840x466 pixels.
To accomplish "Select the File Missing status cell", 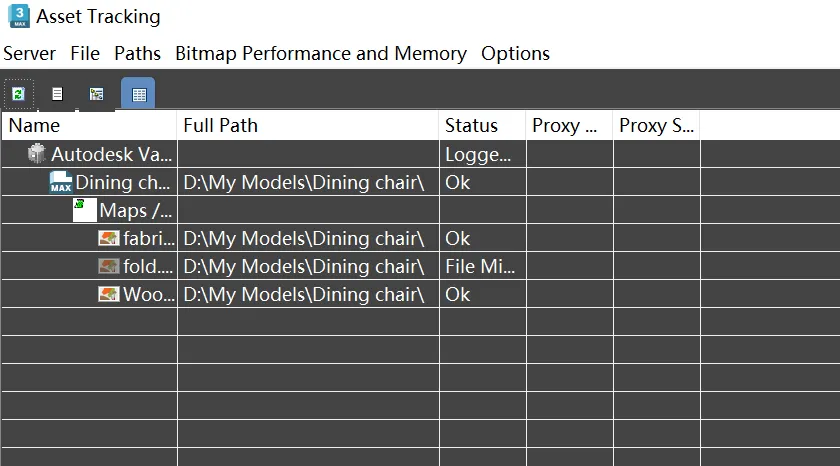I will [x=482, y=266].
